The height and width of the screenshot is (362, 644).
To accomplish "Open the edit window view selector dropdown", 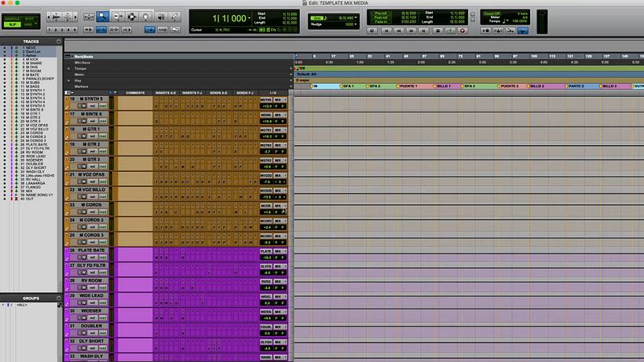I will 68,93.
